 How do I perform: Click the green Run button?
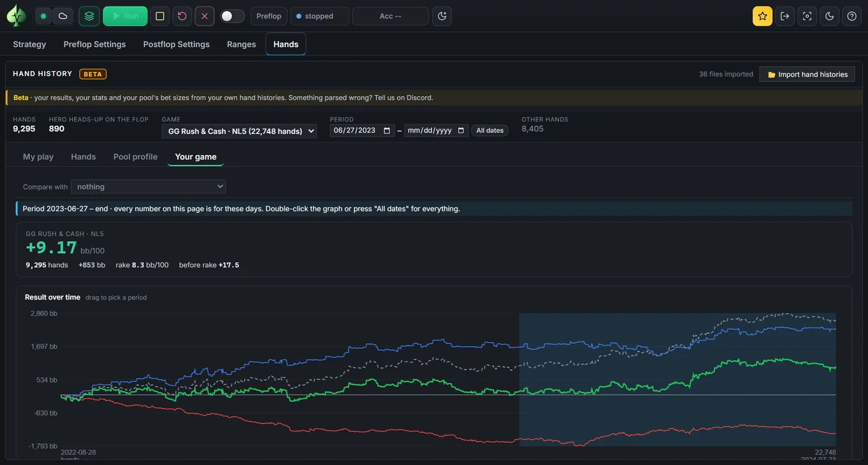pos(125,16)
